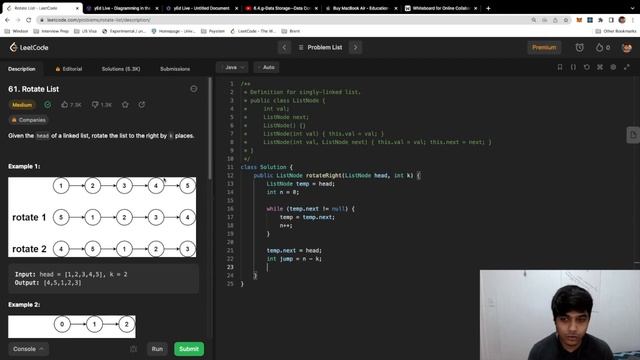Open the editor settings gear icon
This screenshot has height=360, width=640.
pos(613,67)
